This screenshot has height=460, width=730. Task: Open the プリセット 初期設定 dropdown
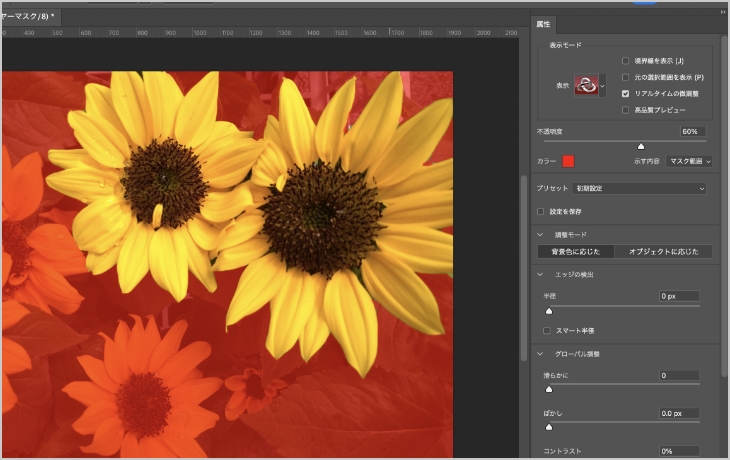tap(639, 189)
